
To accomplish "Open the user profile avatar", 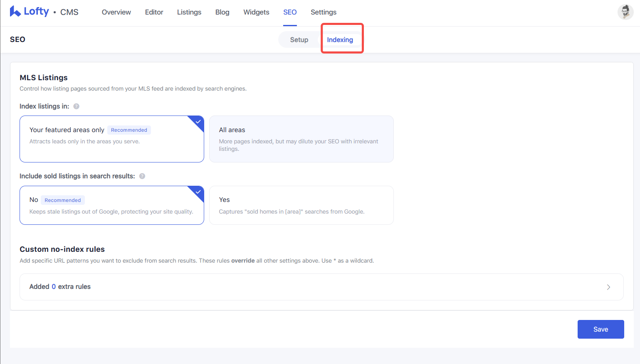I will pos(625,12).
